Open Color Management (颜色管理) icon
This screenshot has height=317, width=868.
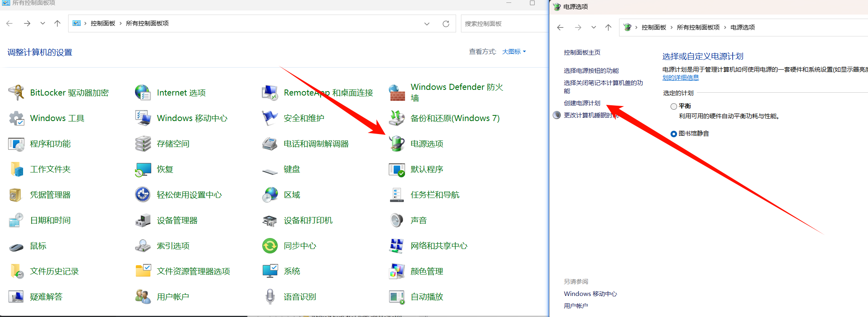pyautogui.click(x=396, y=271)
